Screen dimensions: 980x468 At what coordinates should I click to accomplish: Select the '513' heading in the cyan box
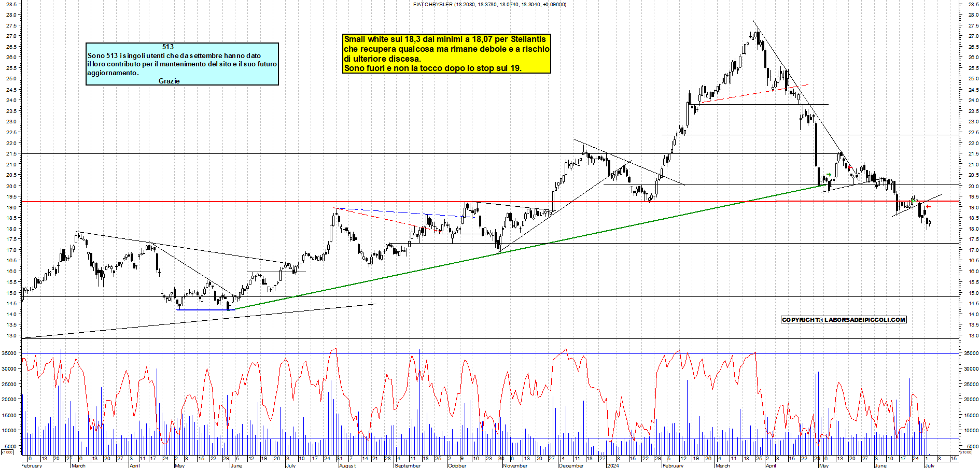click(x=168, y=47)
